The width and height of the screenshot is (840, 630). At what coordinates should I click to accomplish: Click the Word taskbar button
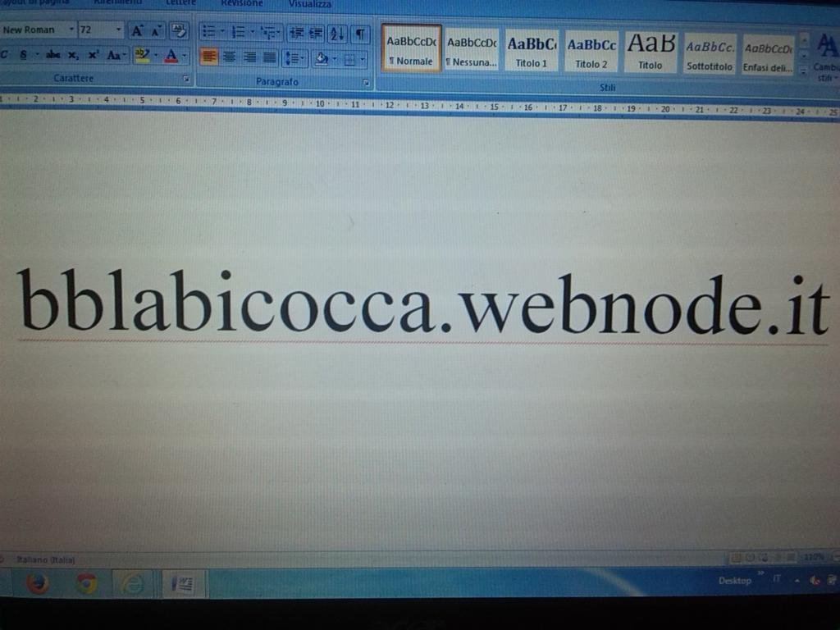click(182, 584)
